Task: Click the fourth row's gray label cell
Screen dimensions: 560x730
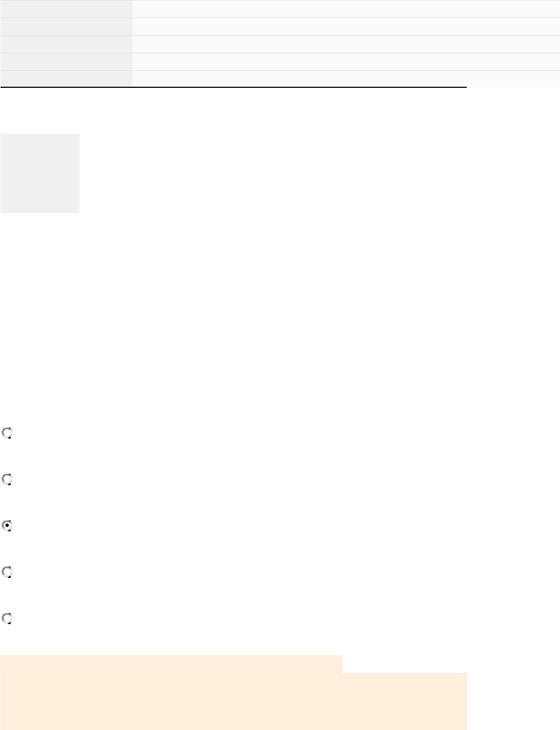Action: [x=66, y=61]
